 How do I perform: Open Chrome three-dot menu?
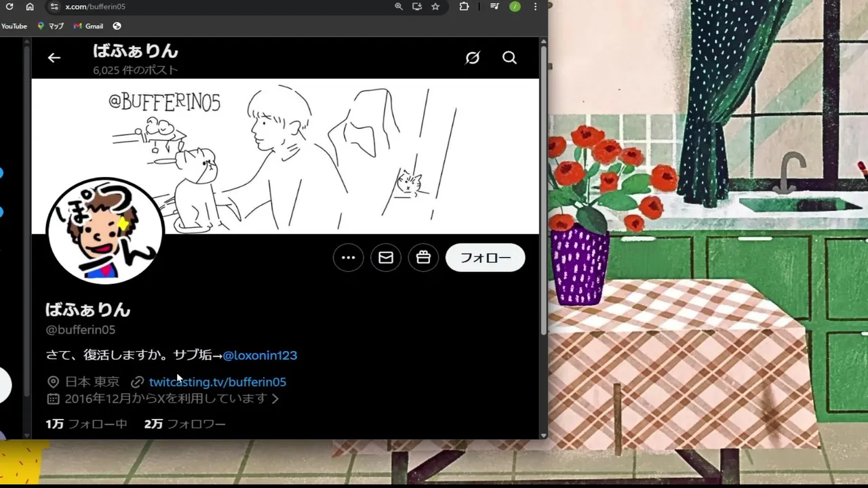(x=536, y=6)
